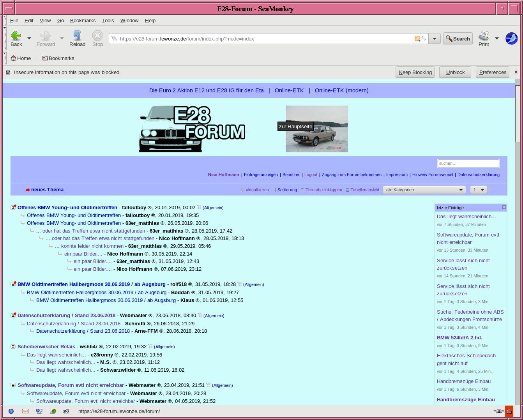Screen dimensions: 523x420
Task: Click the neues Thema link
Action: click(47, 190)
